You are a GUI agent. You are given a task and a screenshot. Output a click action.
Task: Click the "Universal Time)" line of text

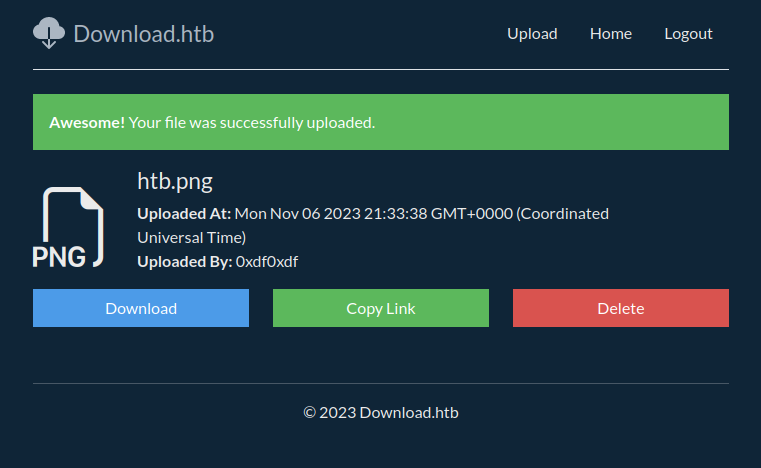[x=191, y=237]
